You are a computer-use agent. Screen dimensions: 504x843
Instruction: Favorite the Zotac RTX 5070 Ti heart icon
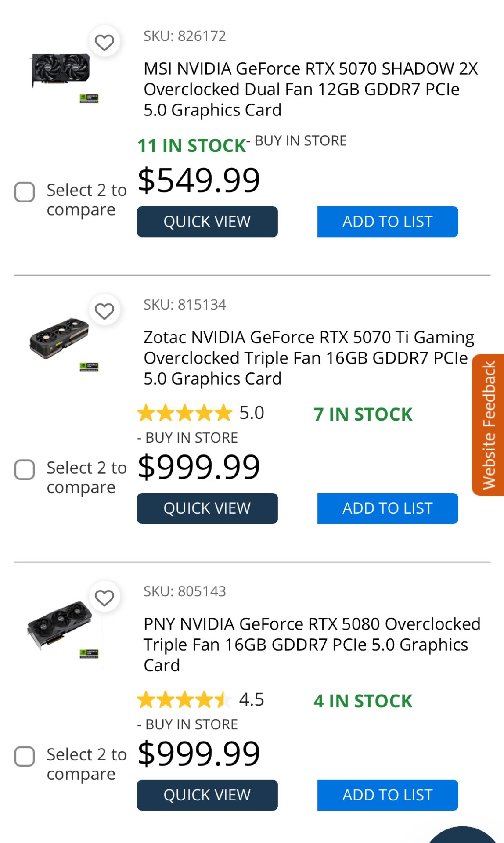[x=104, y=311]
